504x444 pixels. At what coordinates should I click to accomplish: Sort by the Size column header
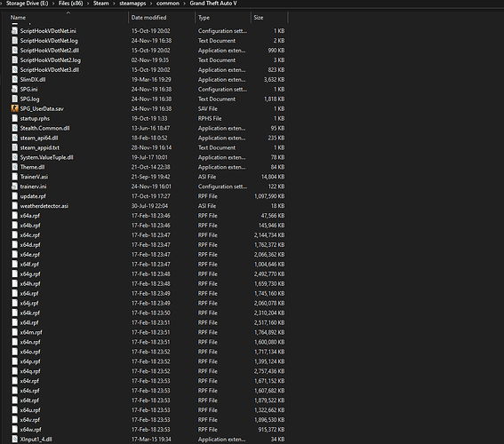click(259, 18)
